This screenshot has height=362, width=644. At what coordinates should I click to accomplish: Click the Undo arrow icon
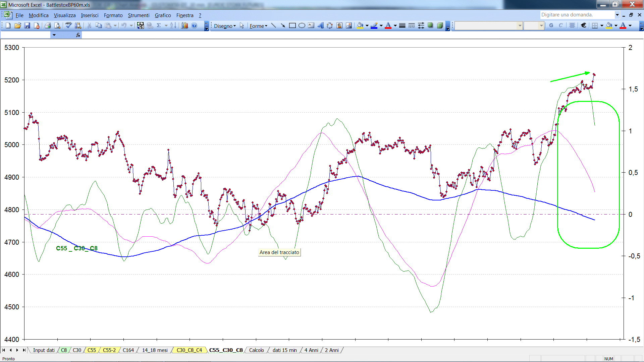124,25
